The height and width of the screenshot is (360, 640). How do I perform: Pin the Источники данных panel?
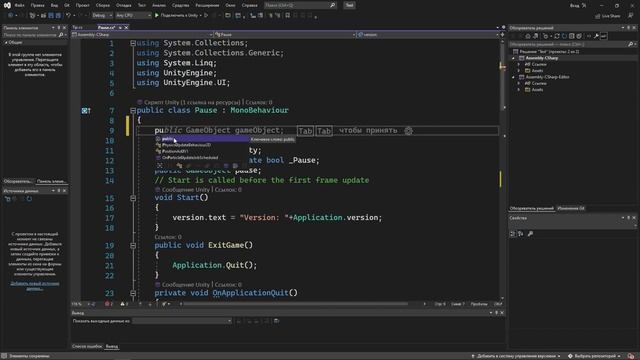[59, 191]
